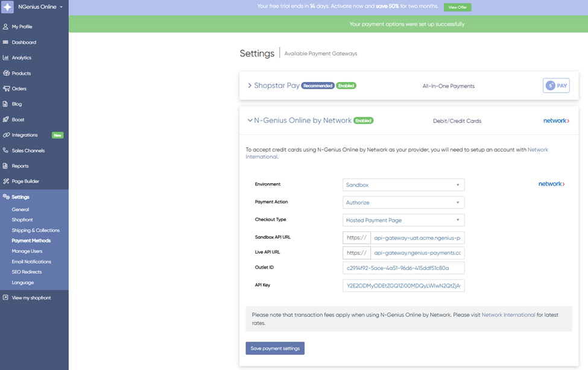Click the Enabled badge beside N-Genius Online
Viewport: 588px width, 370px height.
pos(364,121)
